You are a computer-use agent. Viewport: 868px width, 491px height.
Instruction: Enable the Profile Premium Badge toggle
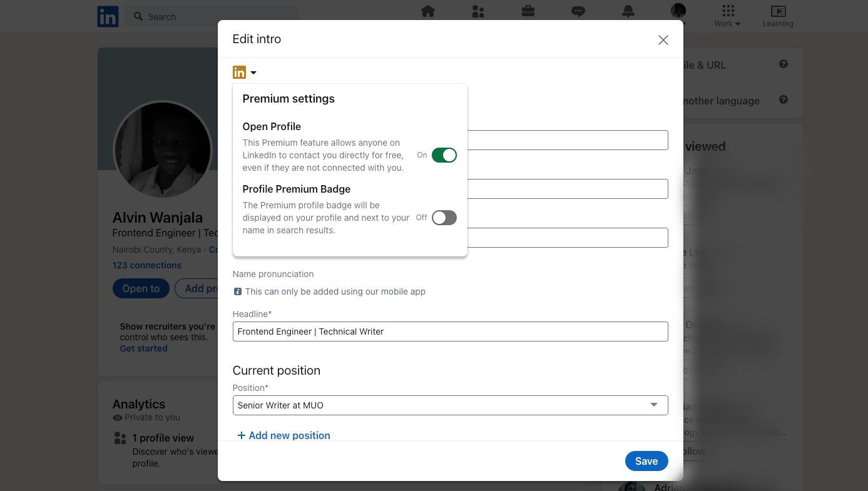coord(444,218)
